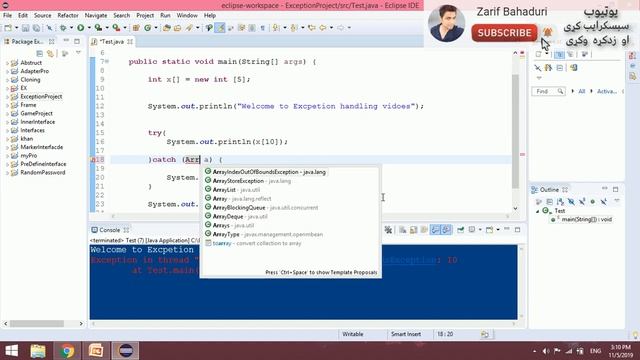Click the volume icon in the system tray
This screenshot has width=640, height=360.
click(546, 351)
